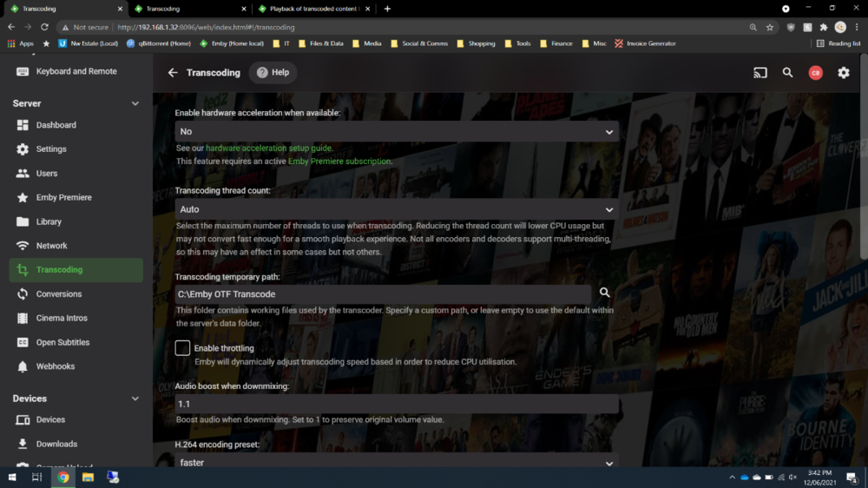Open the Users page

[76, 174]
